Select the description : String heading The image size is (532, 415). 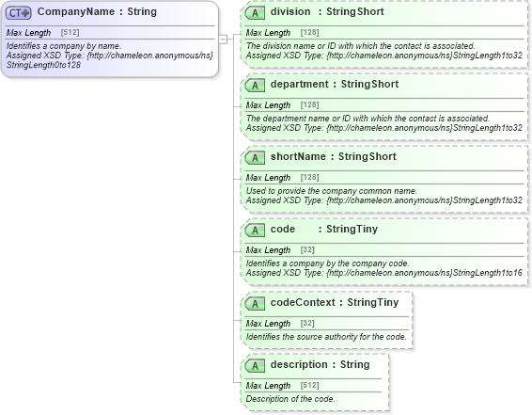(x=320, y=364)
